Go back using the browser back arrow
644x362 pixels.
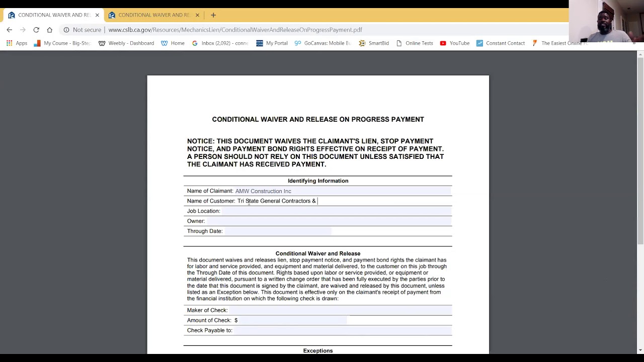(10, 30)
